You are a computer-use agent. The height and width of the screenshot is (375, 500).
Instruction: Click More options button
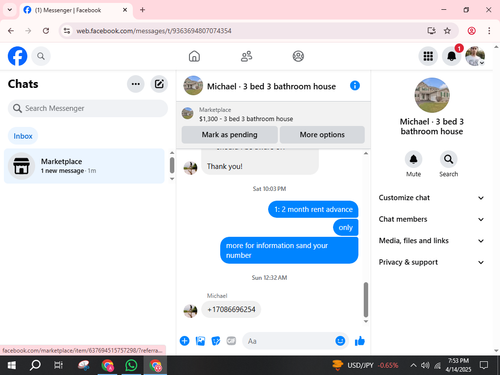(322, 135)
